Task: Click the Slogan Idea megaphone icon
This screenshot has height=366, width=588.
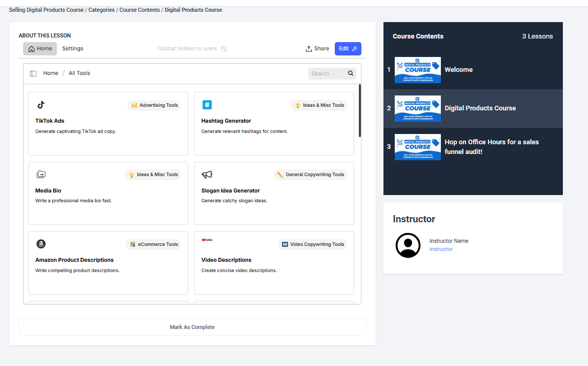Action: click(x=207, y=175)
